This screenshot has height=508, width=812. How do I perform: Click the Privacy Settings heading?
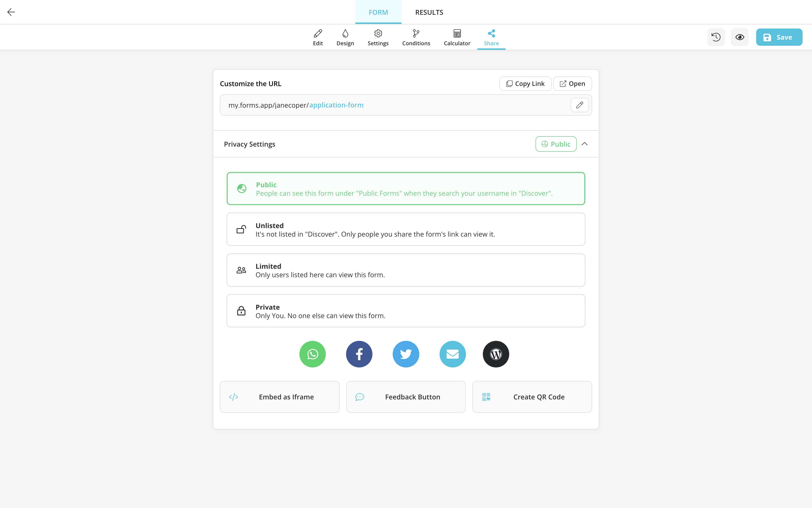point(250,144)
